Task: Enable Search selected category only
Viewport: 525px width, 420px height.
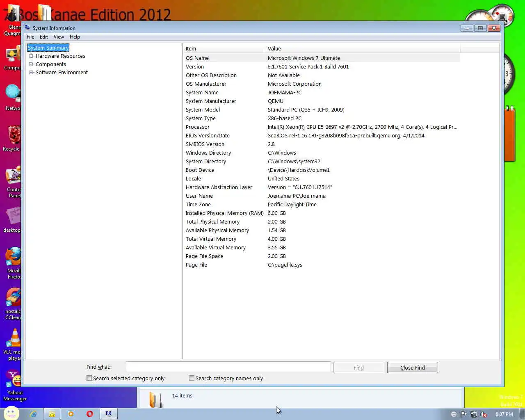Action: tap(89, 378)
